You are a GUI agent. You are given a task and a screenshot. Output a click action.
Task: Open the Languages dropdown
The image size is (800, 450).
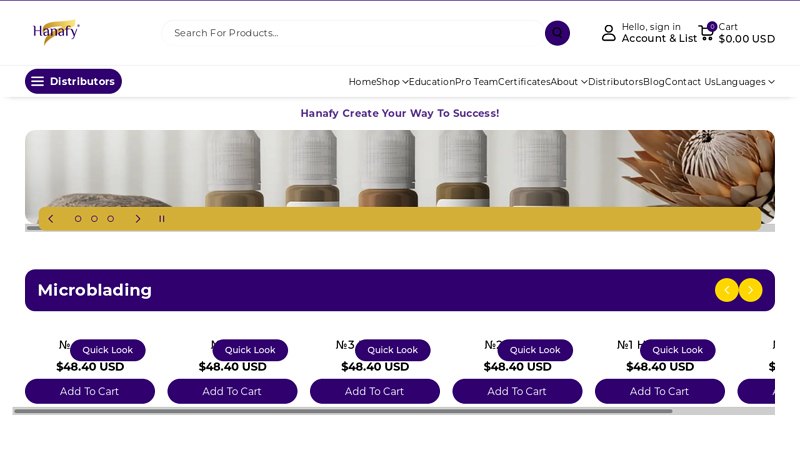click(x=745, y=82)
